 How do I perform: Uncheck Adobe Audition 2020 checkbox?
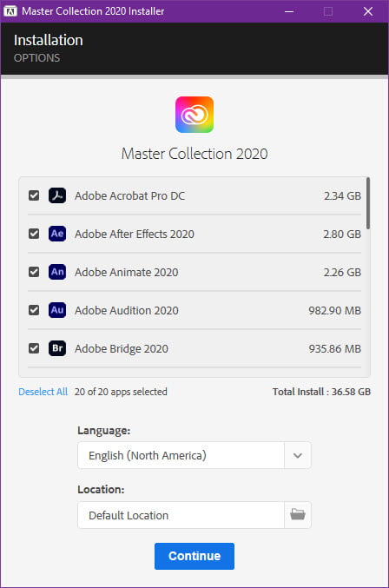pos(34,310)
